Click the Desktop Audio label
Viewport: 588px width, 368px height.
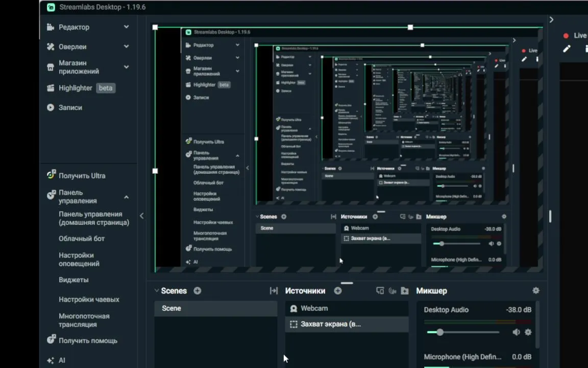[446, 310]
